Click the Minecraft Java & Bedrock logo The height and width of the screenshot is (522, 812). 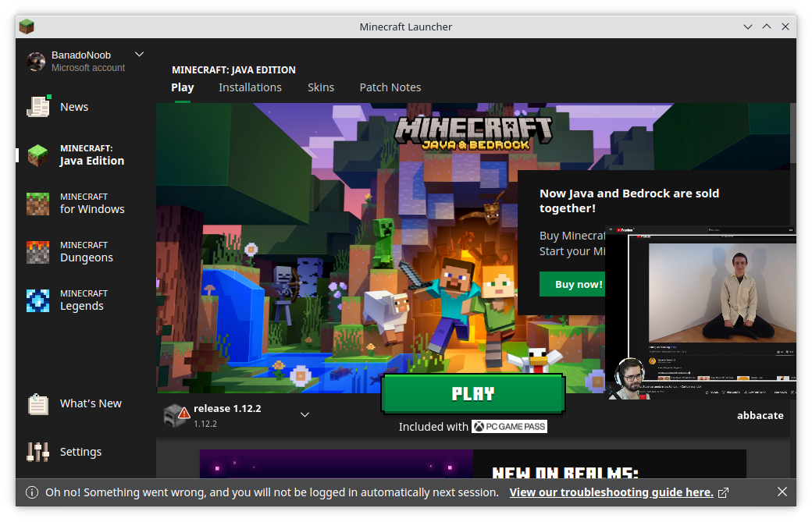pos(473,133)
